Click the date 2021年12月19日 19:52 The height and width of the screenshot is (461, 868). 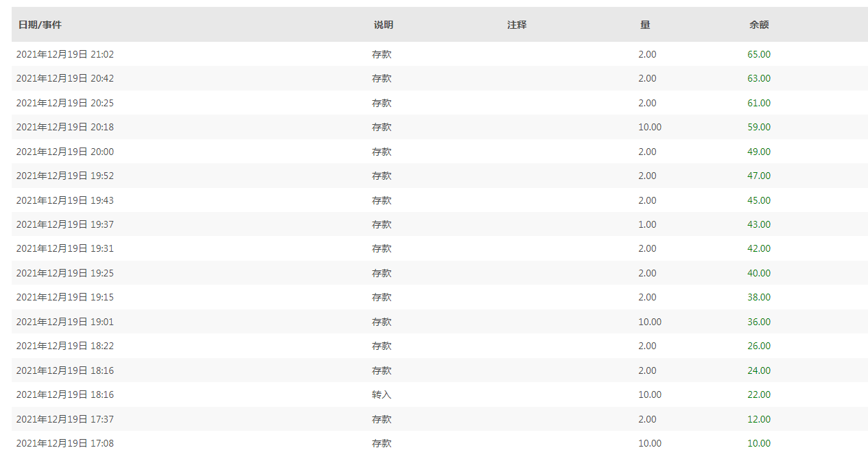pos(65,176)
